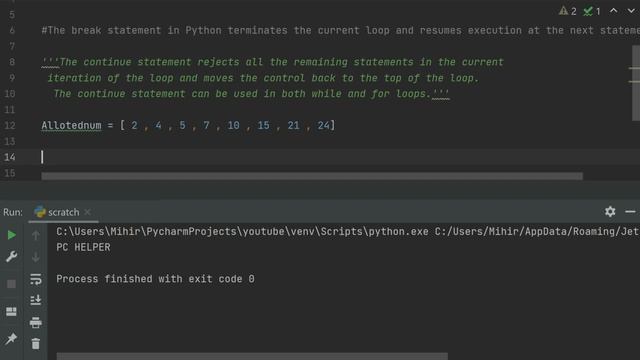Click the 'Run:' panel label
Viewport: 640px width, 360px height.
13,212
